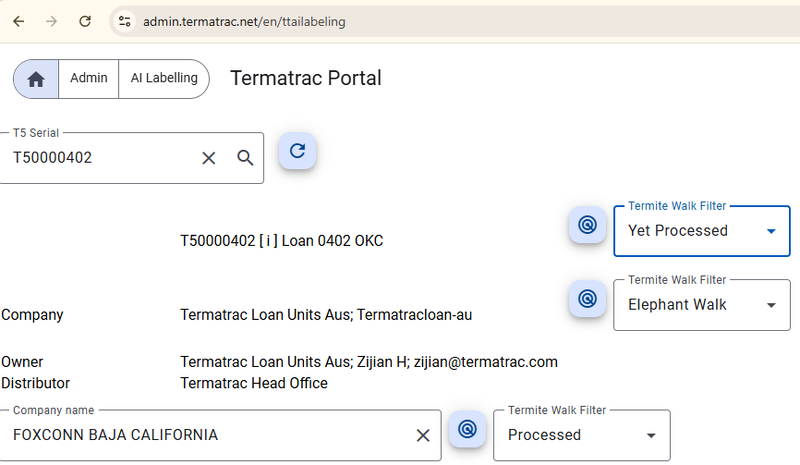Click the address bar URL admin.termatrac.net
The height and width of the screenshot is (465, 800).
click(244, 22)
